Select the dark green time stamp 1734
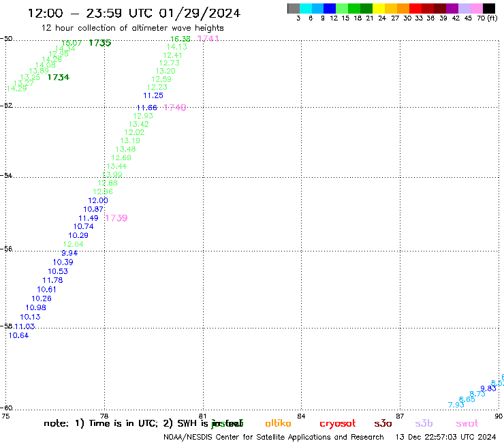 [59, 77]
